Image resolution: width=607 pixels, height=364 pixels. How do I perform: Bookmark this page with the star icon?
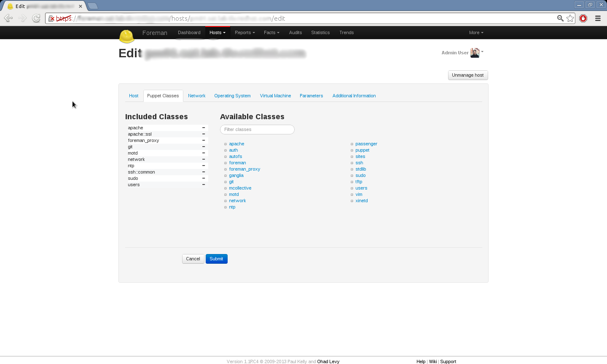point(570,18)
